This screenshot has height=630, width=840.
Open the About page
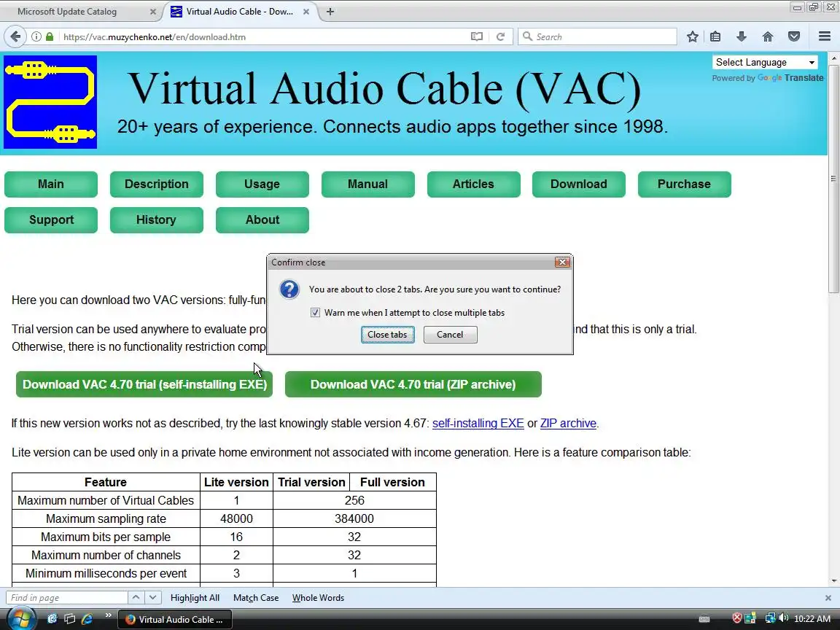pos(262,219)
